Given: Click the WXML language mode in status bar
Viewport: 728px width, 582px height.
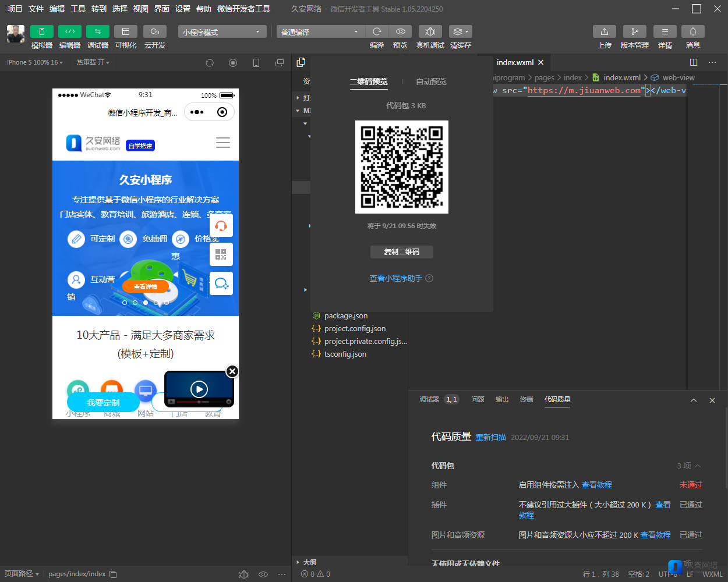Looking at the screenshot, I should [712, 574].
